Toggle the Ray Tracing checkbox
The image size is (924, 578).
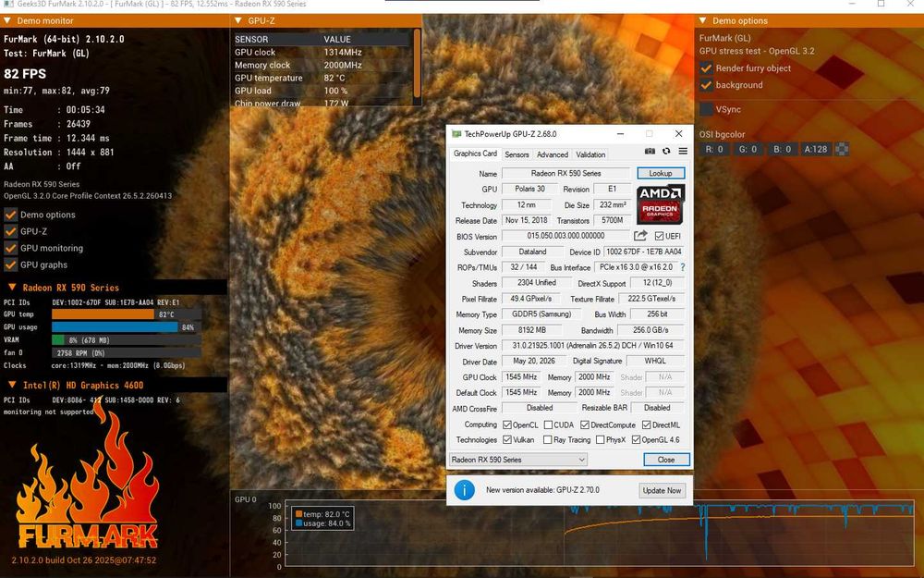pos(547,440)
